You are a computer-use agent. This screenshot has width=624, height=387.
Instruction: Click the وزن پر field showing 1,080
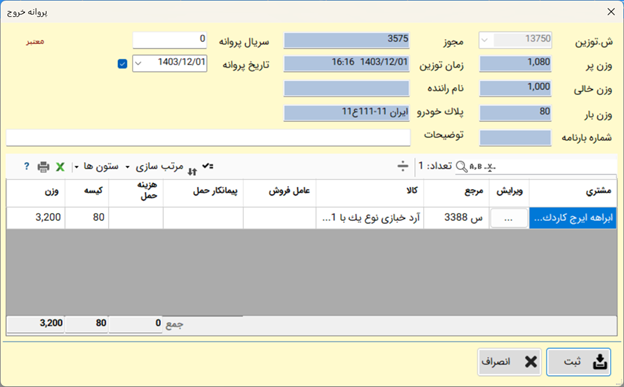pyautogui.click(x=515, y=64)
